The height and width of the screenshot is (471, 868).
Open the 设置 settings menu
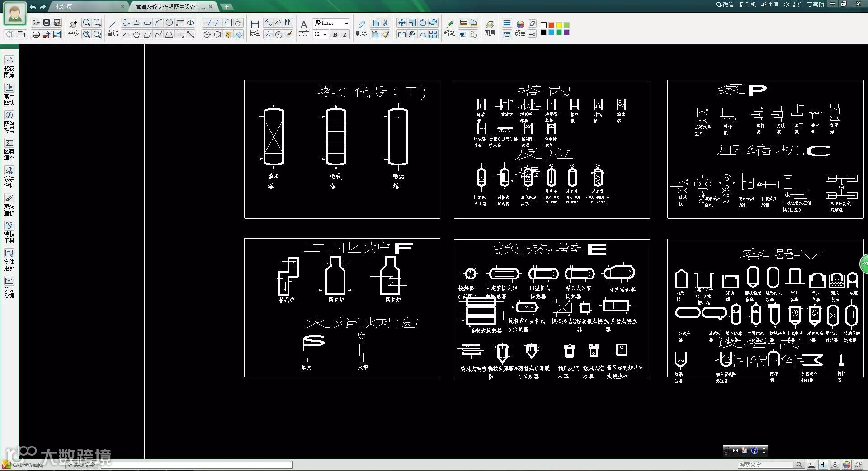(793, 5)
